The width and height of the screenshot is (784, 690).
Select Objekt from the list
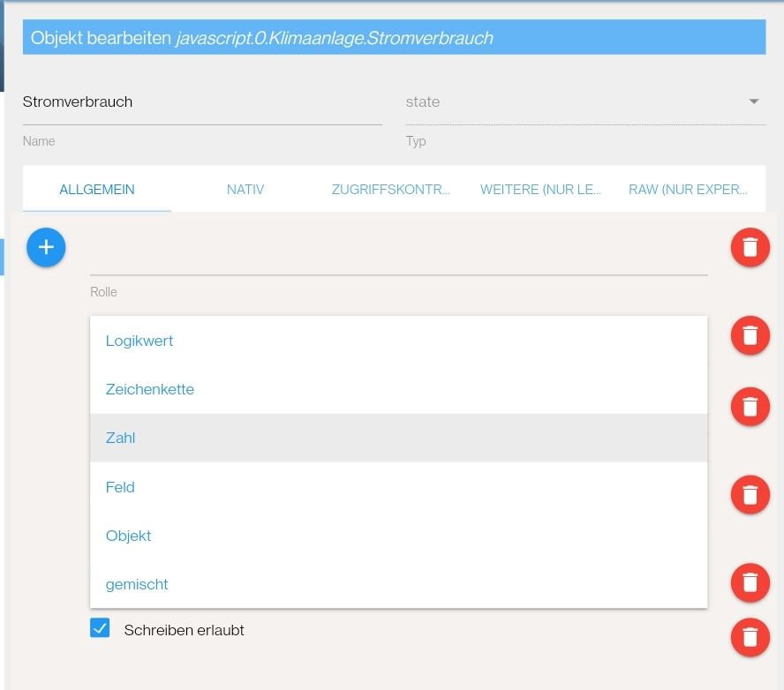pyautogui.click(x=398, y=536)
